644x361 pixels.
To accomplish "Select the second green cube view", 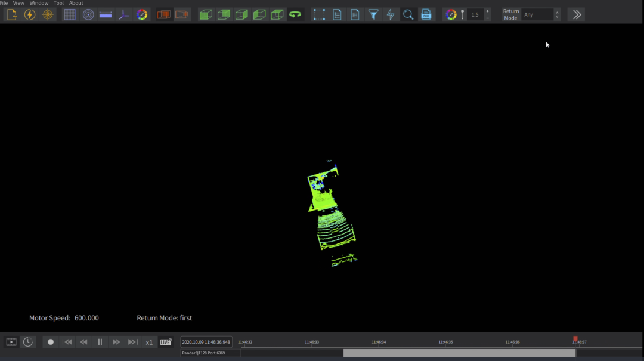I will pos(224,15).
